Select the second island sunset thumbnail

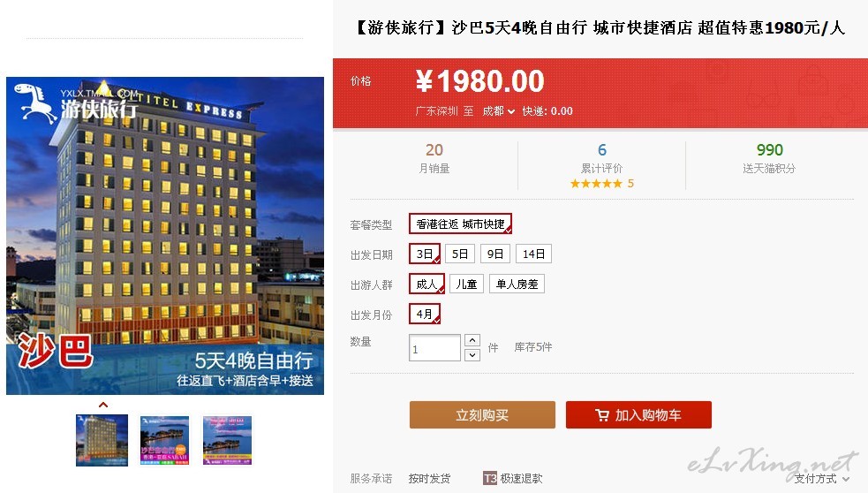164,440
